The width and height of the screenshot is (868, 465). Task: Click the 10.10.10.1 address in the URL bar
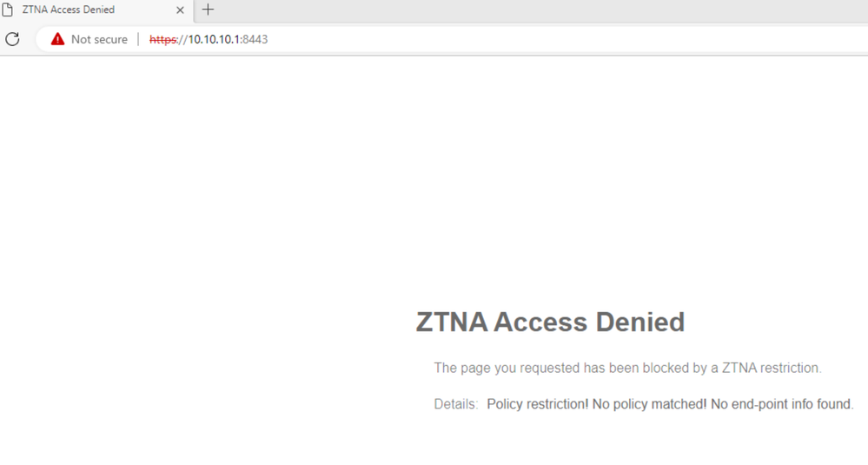[214, 39]
